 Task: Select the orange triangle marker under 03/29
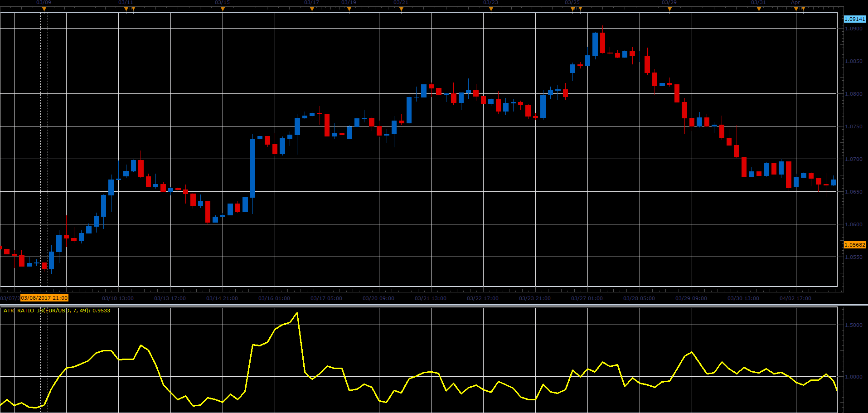[669, 9]
